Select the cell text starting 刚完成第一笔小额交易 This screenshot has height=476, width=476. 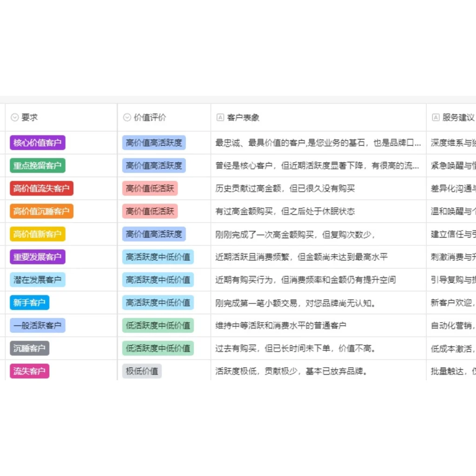click(x=296, y=303)
